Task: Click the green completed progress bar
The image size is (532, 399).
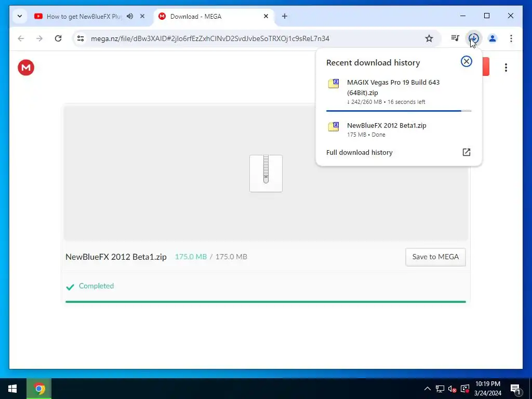Action: click(x=265, y=302)
